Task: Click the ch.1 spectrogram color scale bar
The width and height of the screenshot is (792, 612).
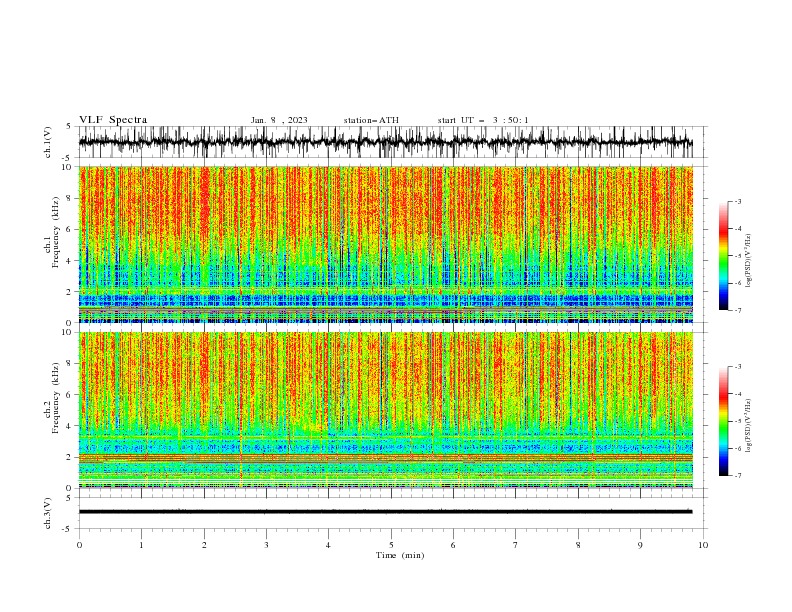Action: pyautogui.click(x=723, y=256)
